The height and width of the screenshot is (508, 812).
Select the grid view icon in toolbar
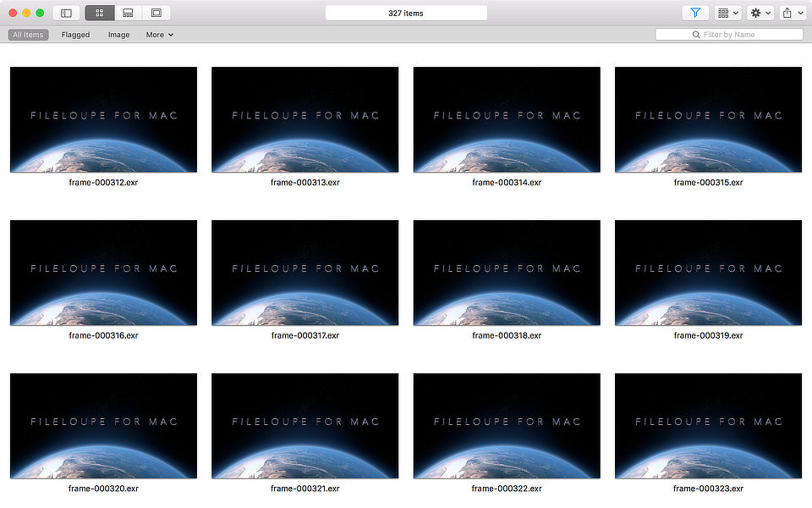coord(98,12)
